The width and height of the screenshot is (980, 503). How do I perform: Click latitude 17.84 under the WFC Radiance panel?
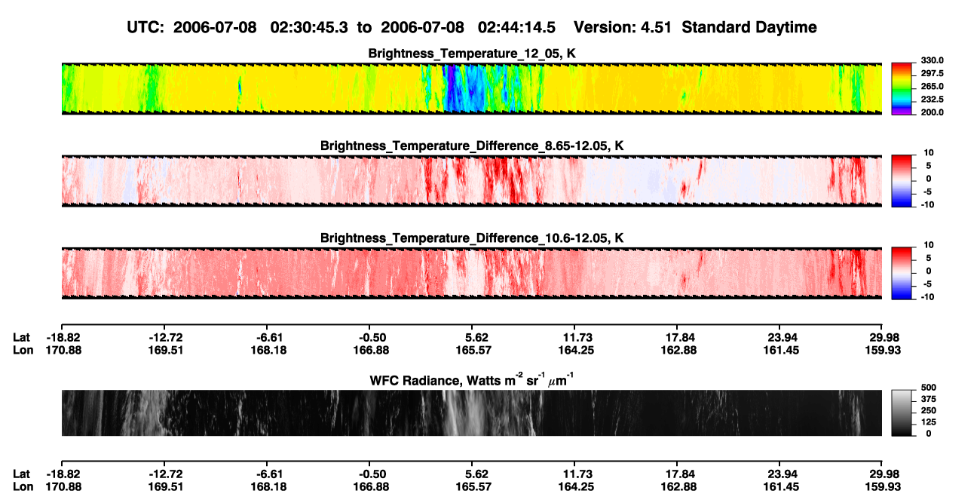pyautogui.click(x=679, y=474)
